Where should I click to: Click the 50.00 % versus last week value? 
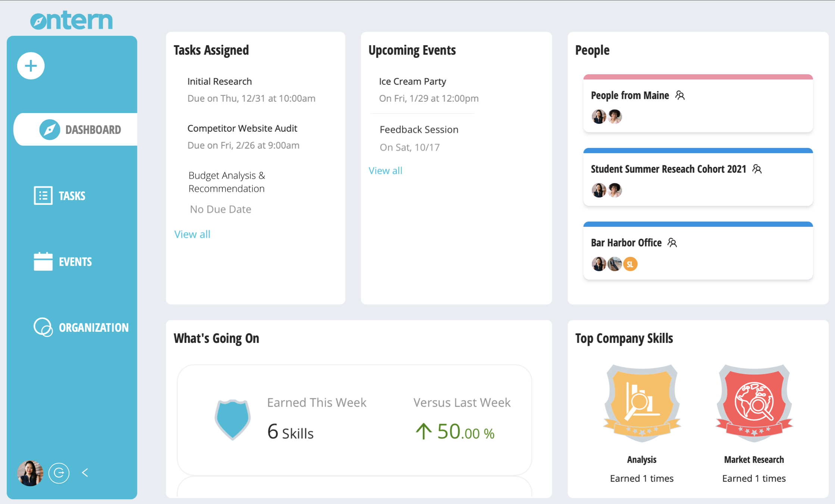pos(466,432)
